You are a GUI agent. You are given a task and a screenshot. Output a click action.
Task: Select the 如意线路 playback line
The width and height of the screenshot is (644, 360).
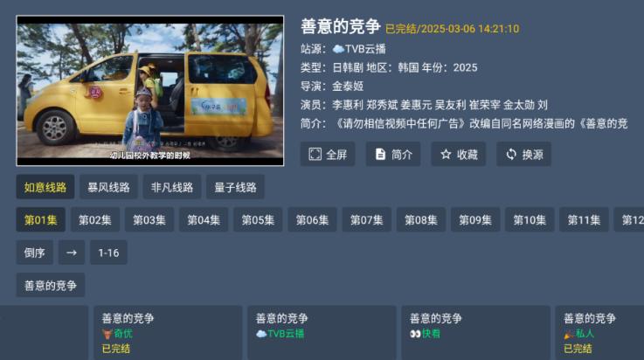click(x=45, y=187)
